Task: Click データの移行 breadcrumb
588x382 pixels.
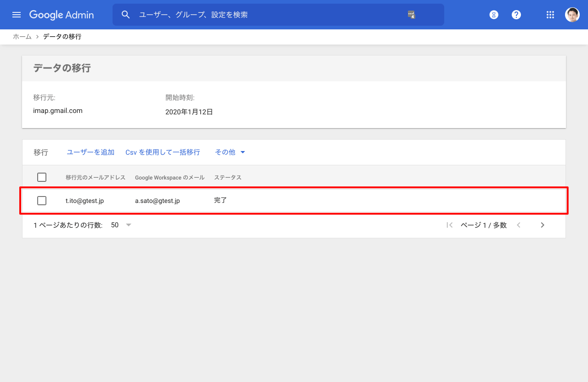Action: (x=62, y=37)
